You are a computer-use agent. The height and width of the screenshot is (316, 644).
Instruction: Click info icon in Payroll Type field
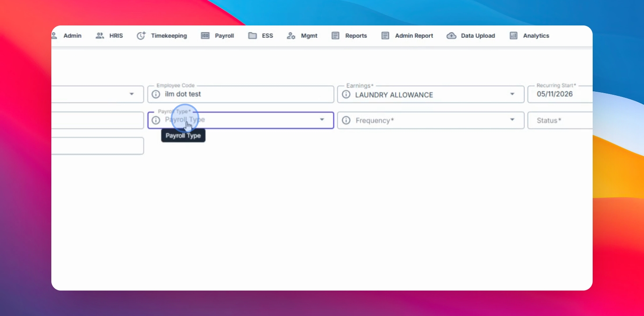coord(156,120)
